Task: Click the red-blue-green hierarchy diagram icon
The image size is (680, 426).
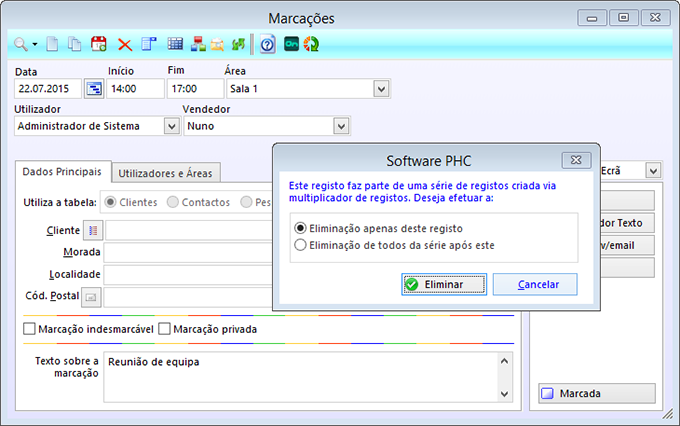Action: click(198, 44)
